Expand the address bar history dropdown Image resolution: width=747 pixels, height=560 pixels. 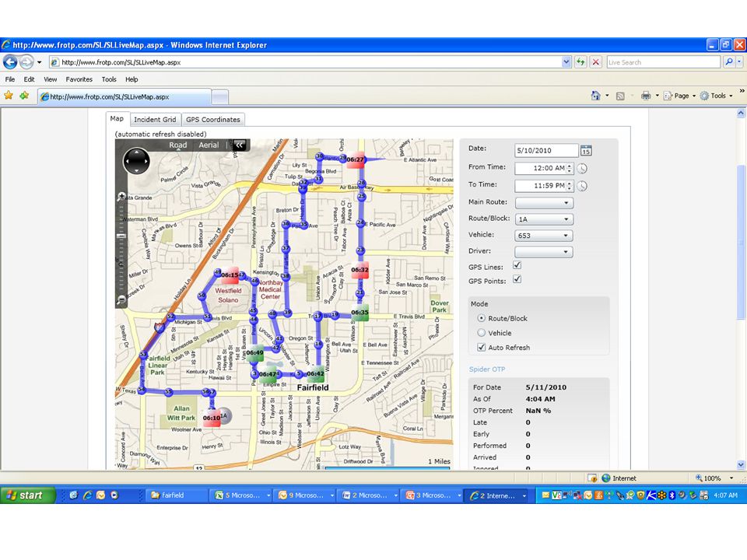[566, 62]
